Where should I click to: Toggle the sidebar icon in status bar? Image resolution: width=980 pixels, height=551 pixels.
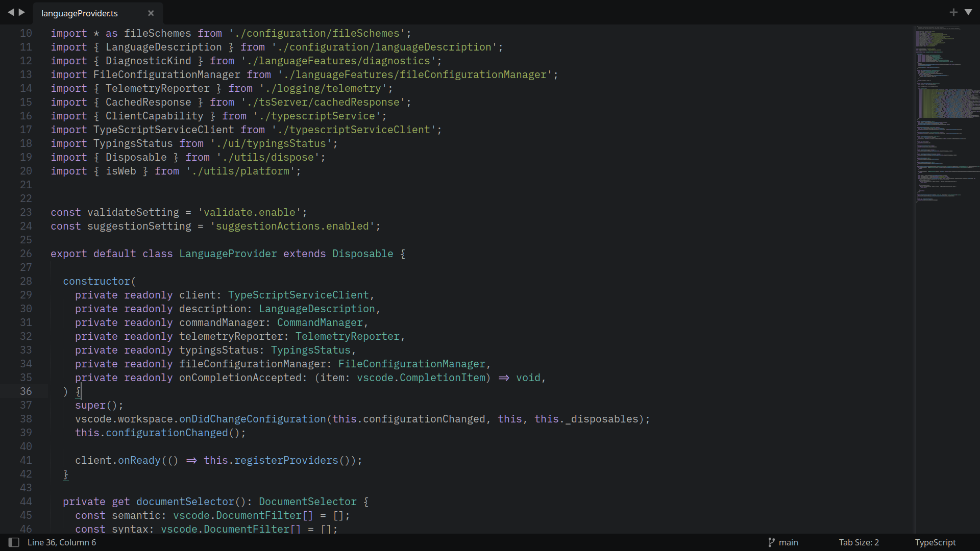[x=14, y=542]
